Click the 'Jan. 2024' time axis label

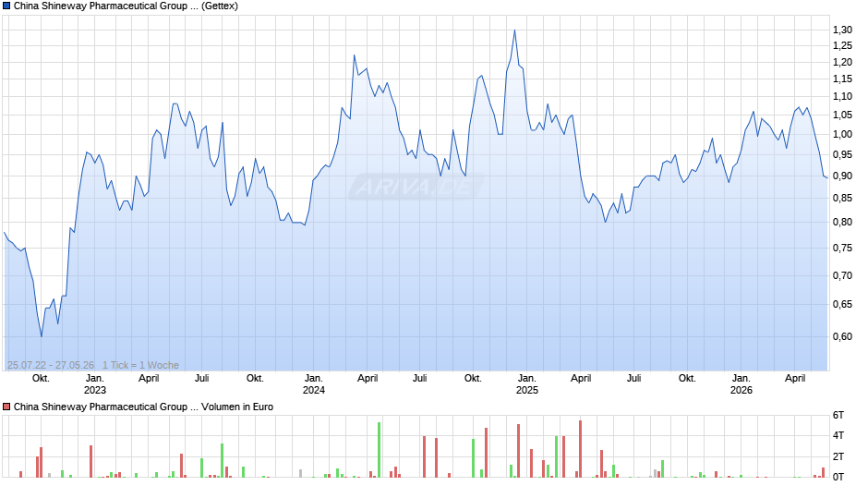click(314, 384)
